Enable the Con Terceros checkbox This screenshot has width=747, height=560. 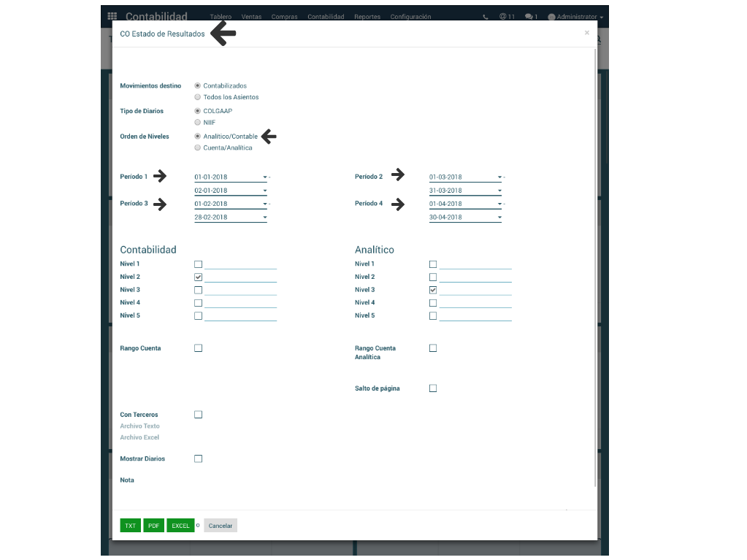pos(198,415)
